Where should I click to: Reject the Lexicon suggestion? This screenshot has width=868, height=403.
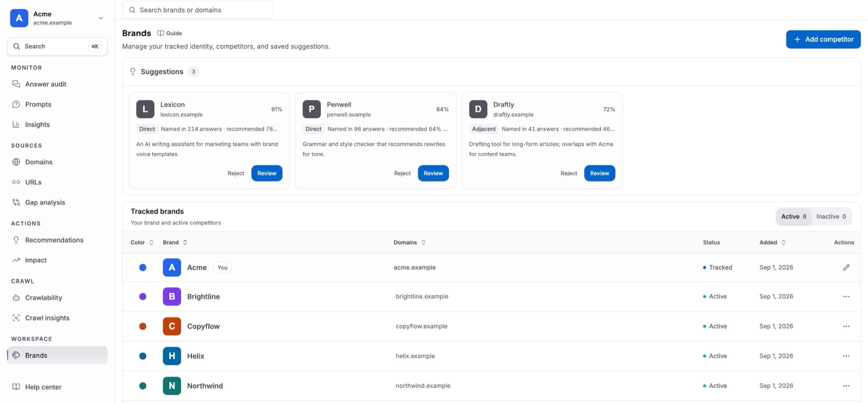[236, 173]
